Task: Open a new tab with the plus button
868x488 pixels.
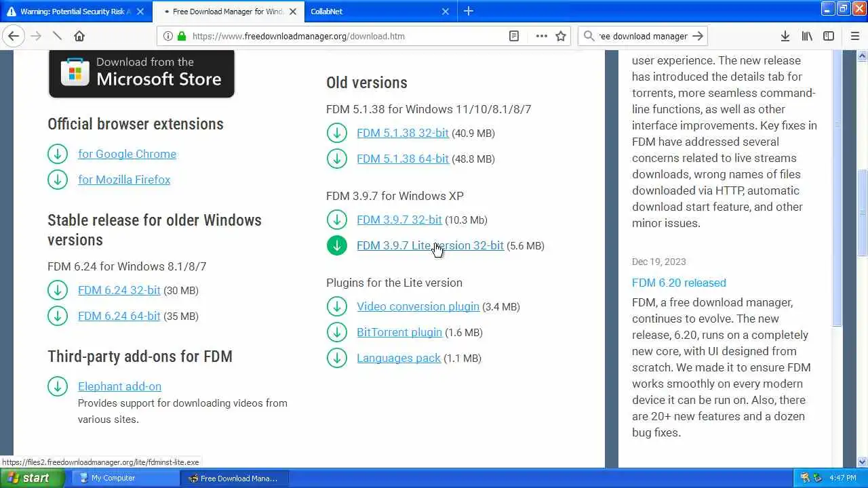Action: point(469,11)
